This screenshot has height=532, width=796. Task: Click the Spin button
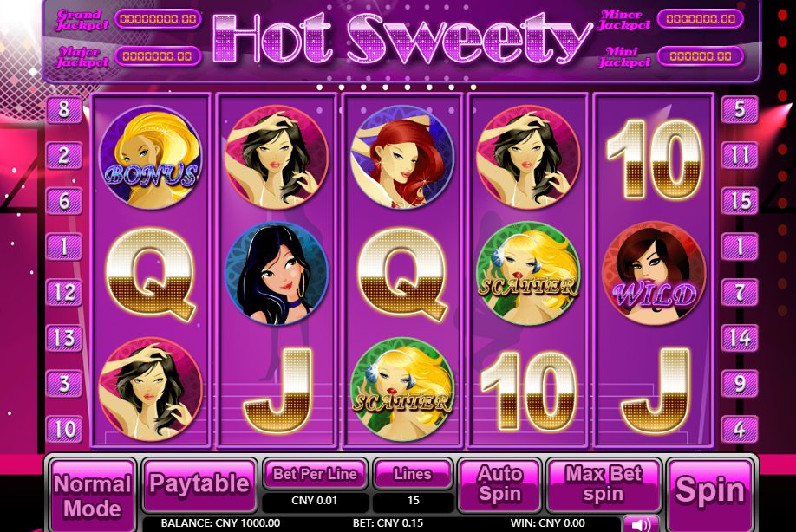[709, 492]
